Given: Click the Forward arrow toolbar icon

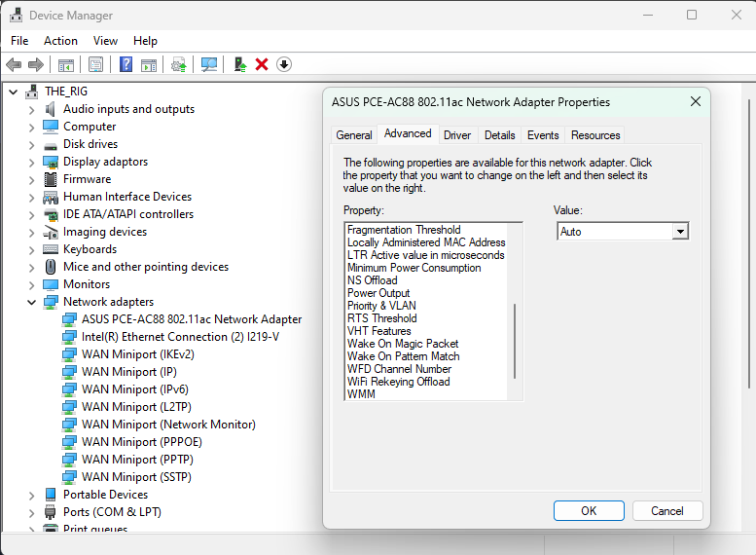Looking at the screenshot, I should pyautogui.click(x=36, y=64).
